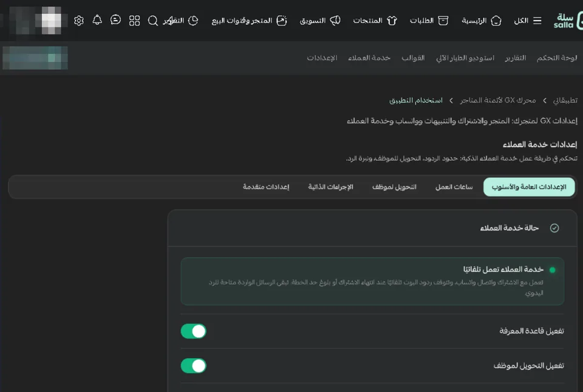The width and height of the screenshot is (583, 392).
Task: Open التسويق menu
Action: tap(313, 21)
